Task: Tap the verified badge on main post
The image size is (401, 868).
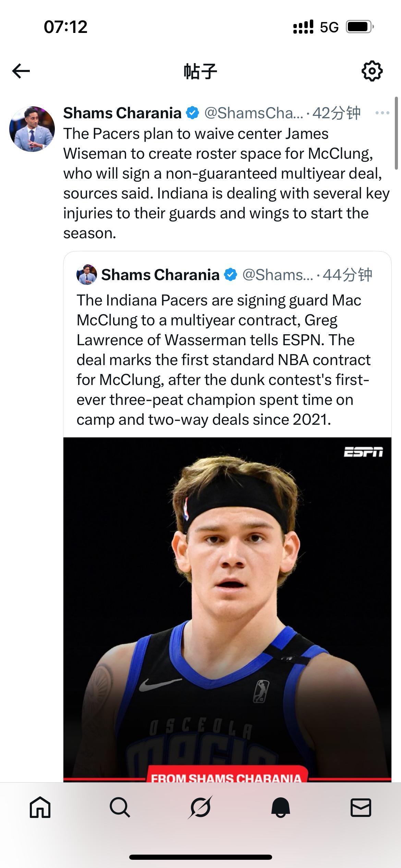Action: (x=193, y=113)
